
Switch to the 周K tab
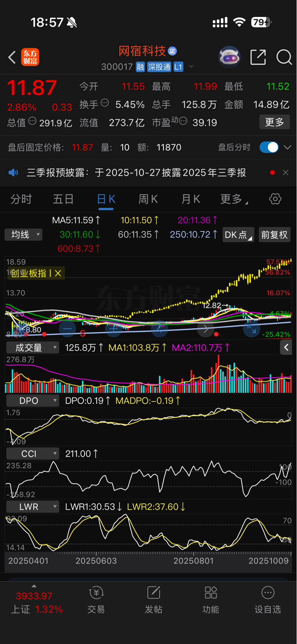pos(148,199)
